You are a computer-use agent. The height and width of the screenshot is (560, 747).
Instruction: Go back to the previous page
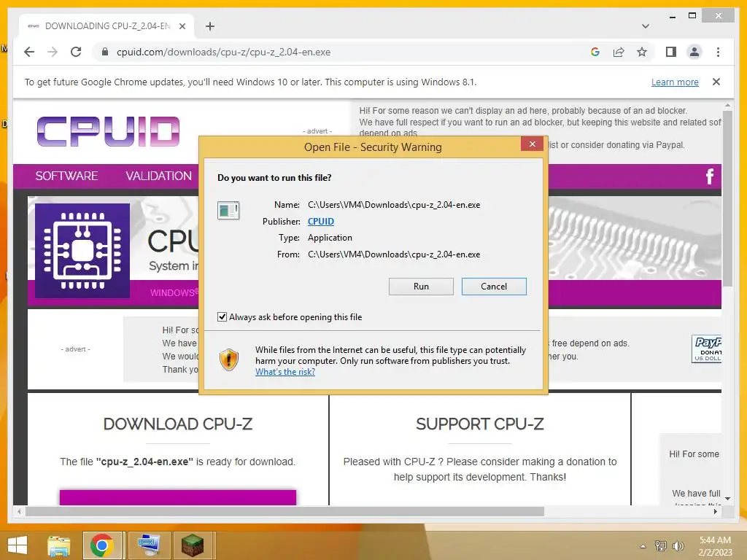pos(29,52)
